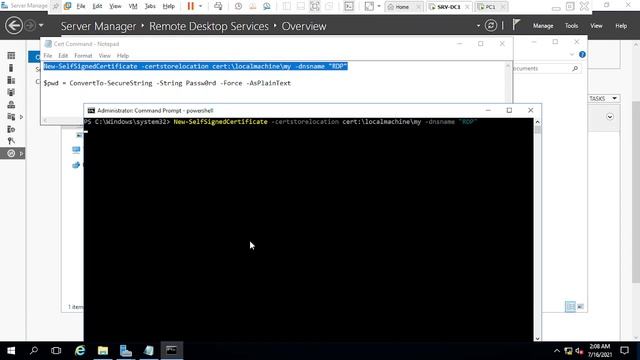Open the Local Server icon in sidebar

coord(11,68)
